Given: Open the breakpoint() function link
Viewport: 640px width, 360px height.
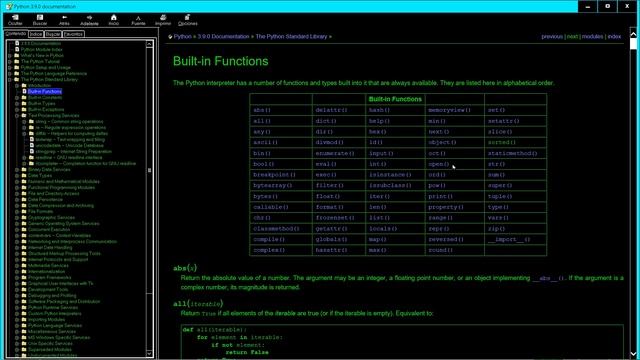Looking at the screenshot, I should tap(274, 175).
